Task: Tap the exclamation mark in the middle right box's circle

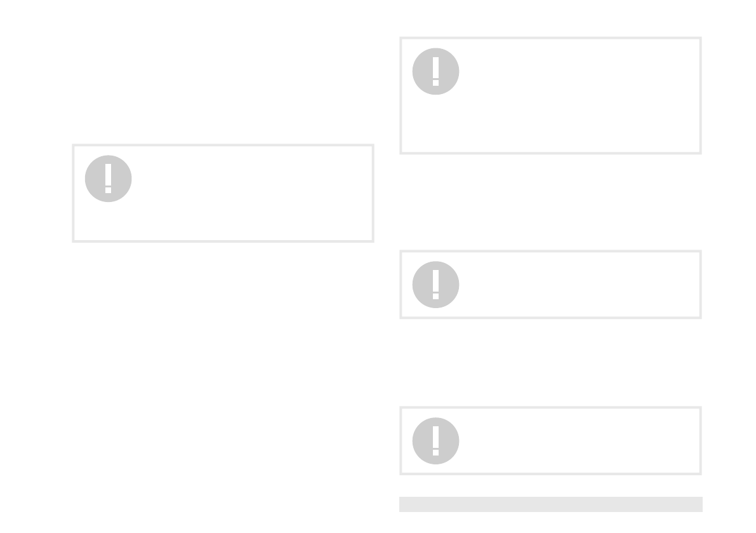Action: click(x=435, y=285)
